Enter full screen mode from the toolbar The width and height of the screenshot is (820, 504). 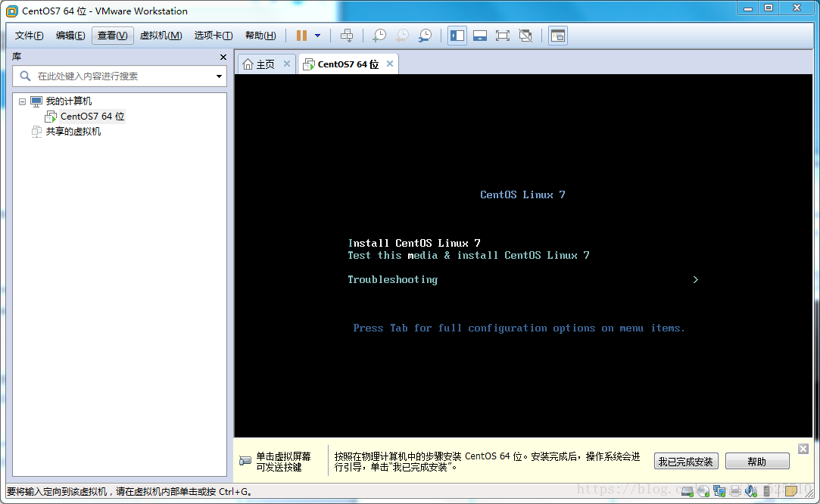coord(503,36)
